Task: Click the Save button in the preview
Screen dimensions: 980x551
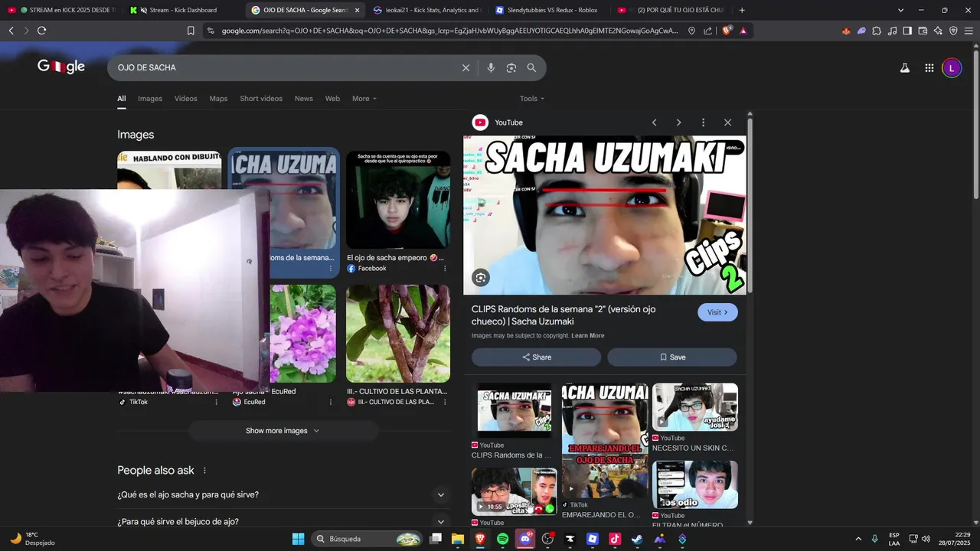Action: (672, 357)
